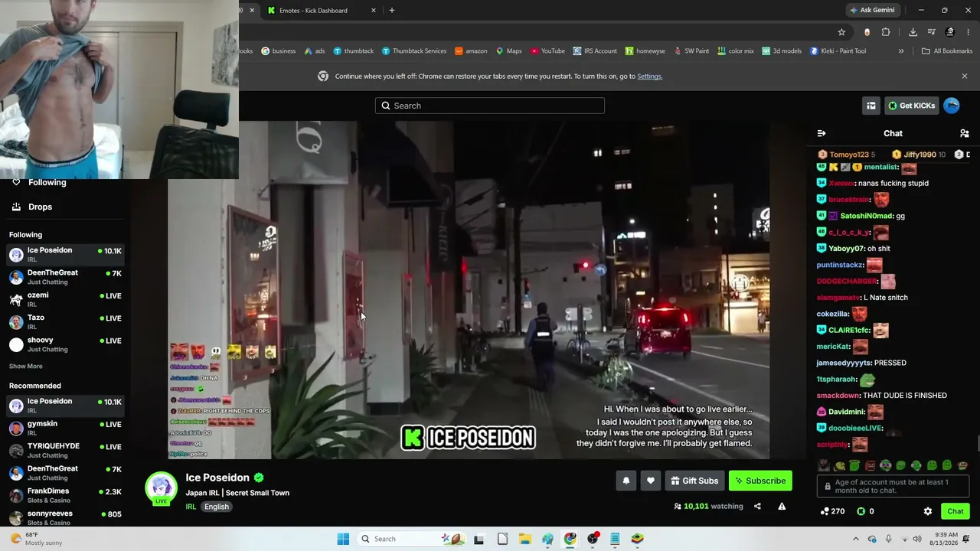Open the Maps bookmark

click(x=508, y=51)
